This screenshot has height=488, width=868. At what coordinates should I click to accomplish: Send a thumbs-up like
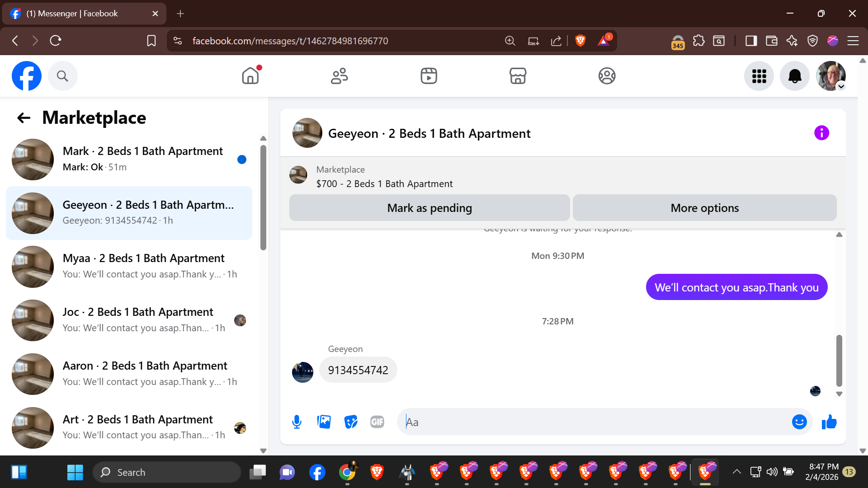pyautogui.click(x=829, y=422)
